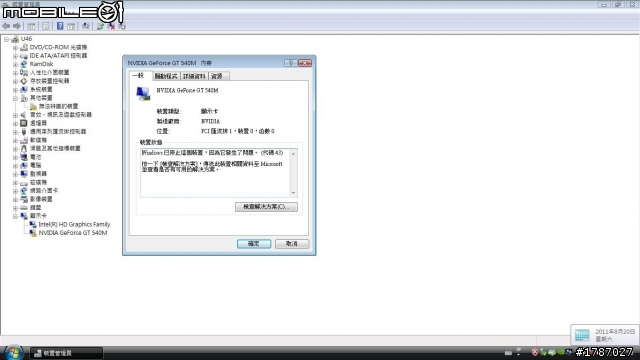Click the Back arrow in Device Manager toolbar
Image resolution: width=640 pixels, height=360 pixels.
(x=6, y=26)
